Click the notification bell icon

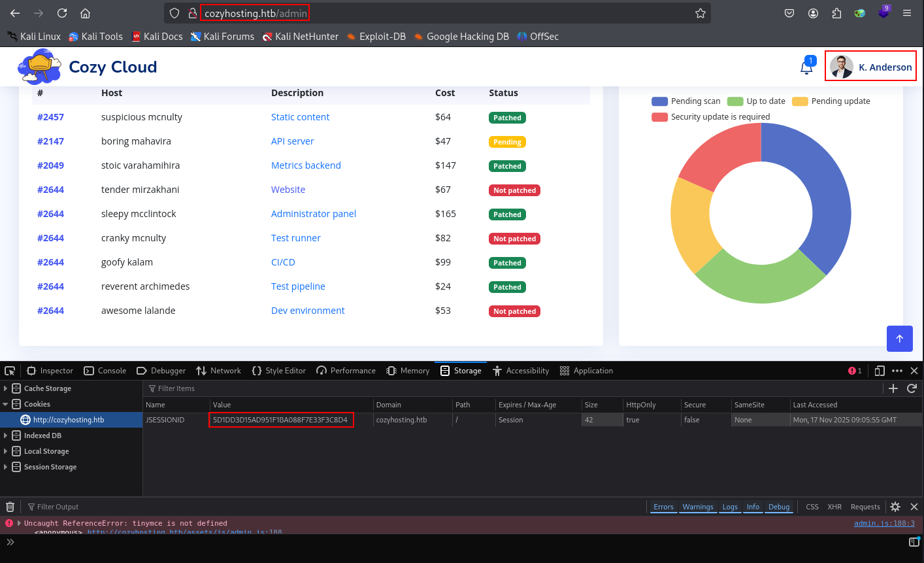click(x=806, y=67)
